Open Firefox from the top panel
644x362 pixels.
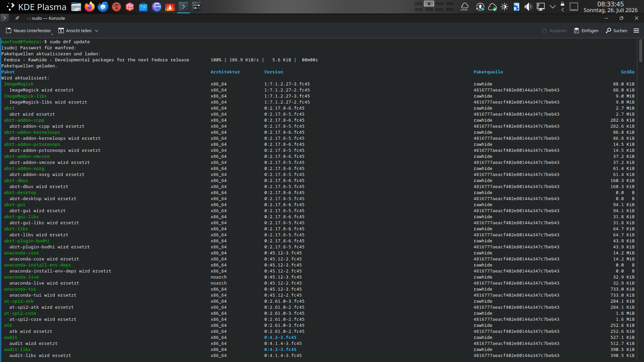coord(90,7)
